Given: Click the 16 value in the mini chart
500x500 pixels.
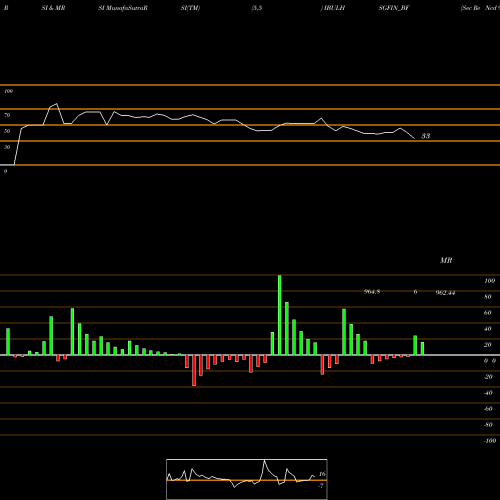Looking at the screenshot, I should pos(322,474).
